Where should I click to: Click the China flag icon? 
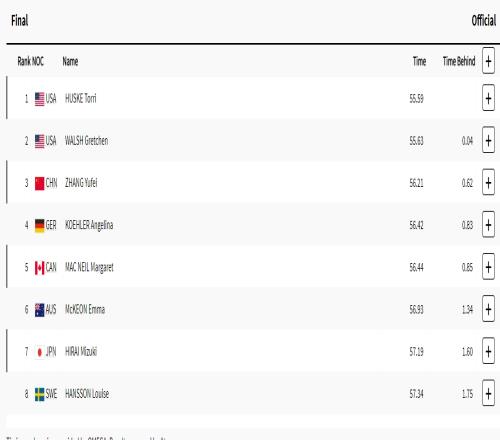[39, 183]
